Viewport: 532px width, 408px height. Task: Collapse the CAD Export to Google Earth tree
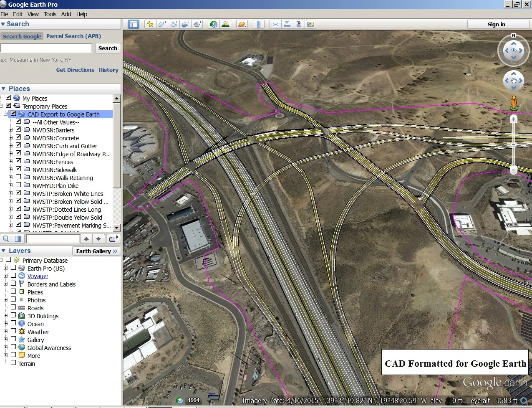click(x=5, y=114)
